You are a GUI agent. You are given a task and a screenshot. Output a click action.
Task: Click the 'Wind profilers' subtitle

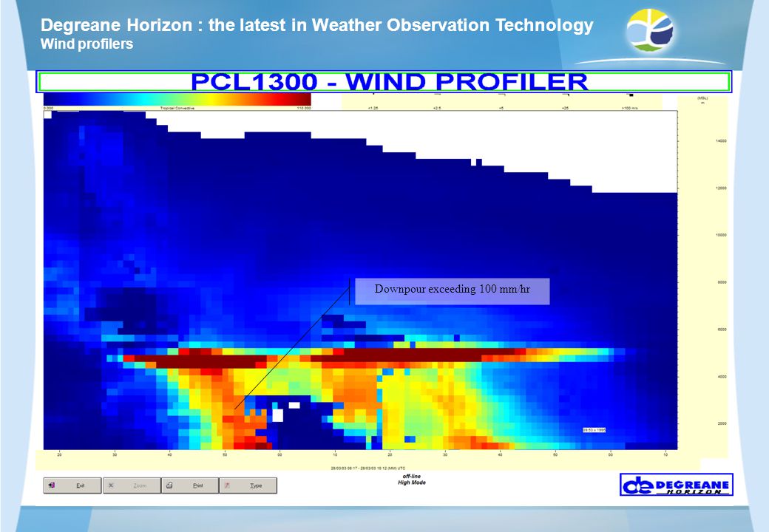tap(87, 44)
